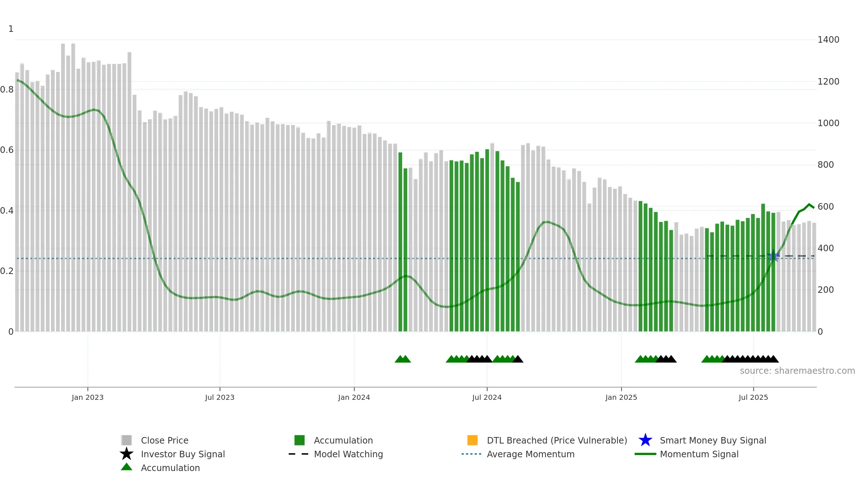The height and width of the screenshot is (488, 868).
Task: Toggle the Model Watching legend label
Action: 348,454
